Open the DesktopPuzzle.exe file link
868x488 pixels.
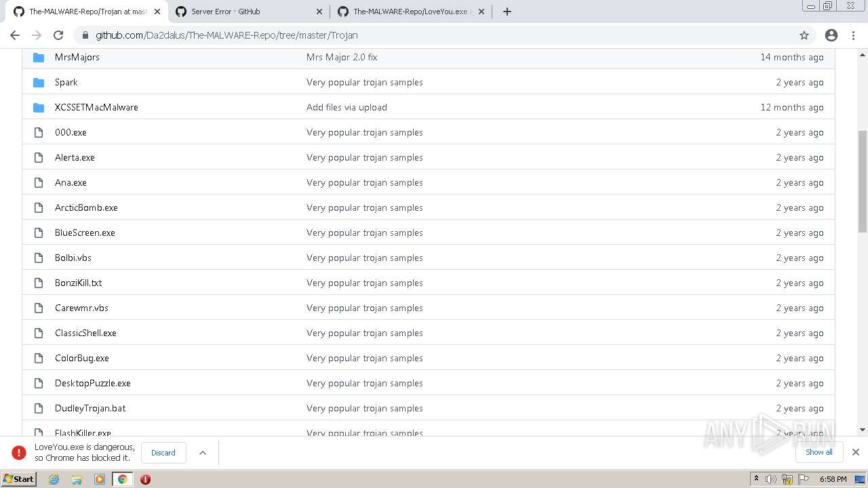(93, 383)
